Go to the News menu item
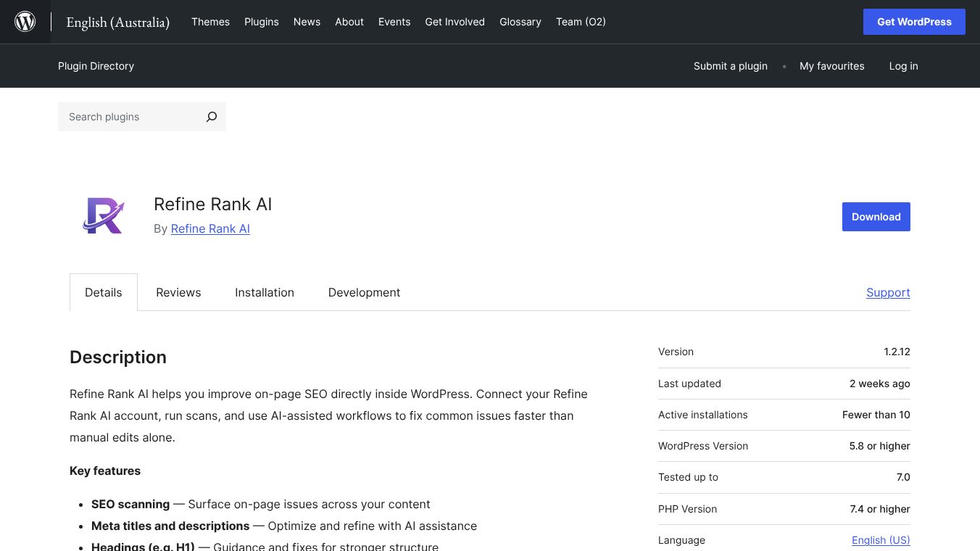 (x=307, y=22)
